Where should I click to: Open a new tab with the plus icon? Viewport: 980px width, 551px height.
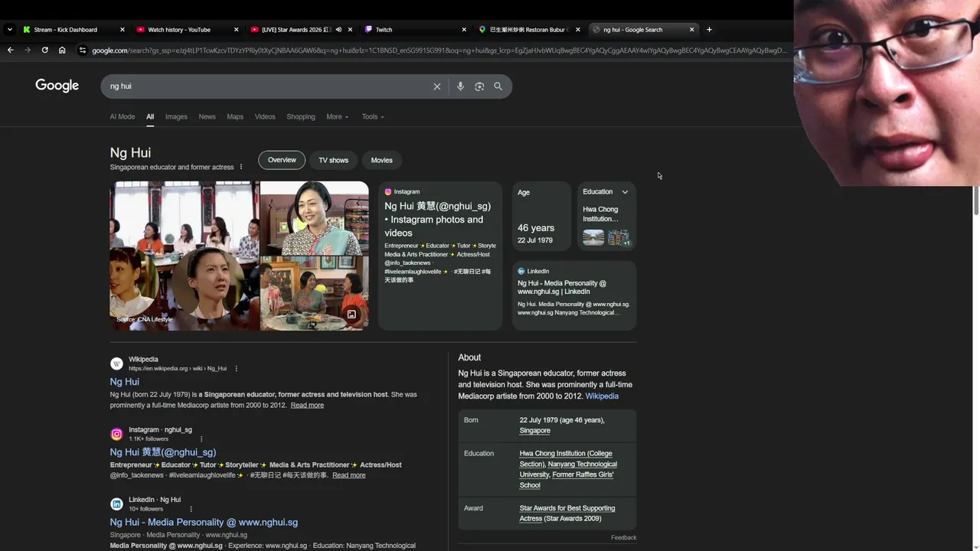tap(709, 30)
